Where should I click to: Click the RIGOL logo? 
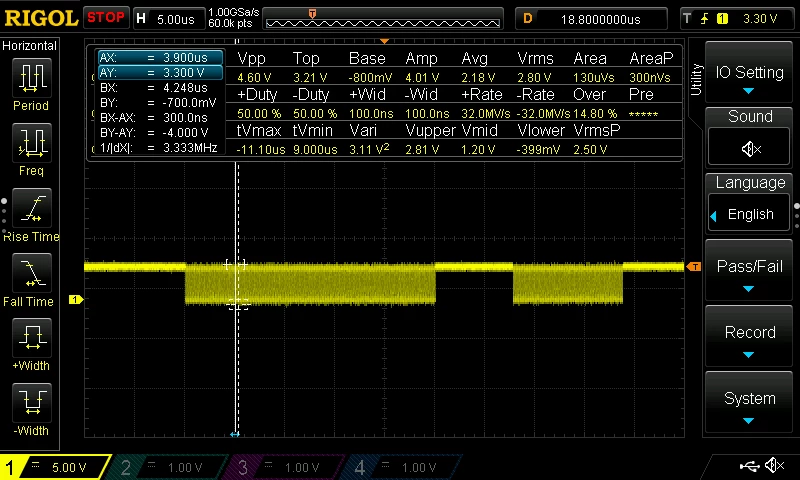click(41, 18)
